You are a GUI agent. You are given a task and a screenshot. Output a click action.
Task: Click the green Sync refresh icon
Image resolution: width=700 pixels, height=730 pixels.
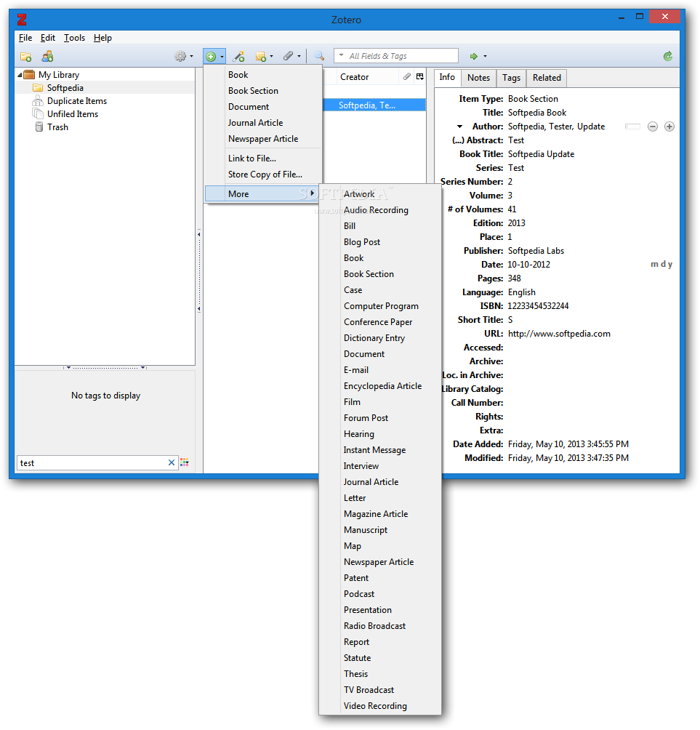(668, 56)
